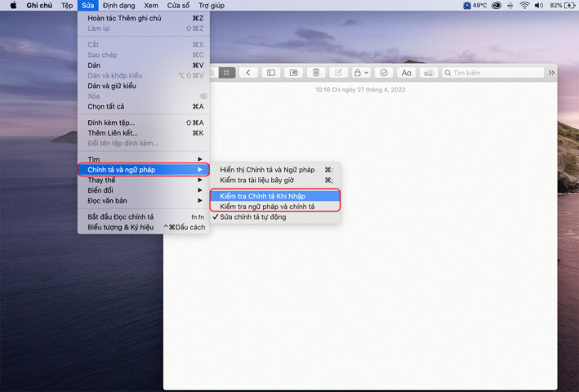Image resolution: width=579 pixels, height=392 pixels.
Task: Click the compose new note icon
Action: click(x=338, y=73)
